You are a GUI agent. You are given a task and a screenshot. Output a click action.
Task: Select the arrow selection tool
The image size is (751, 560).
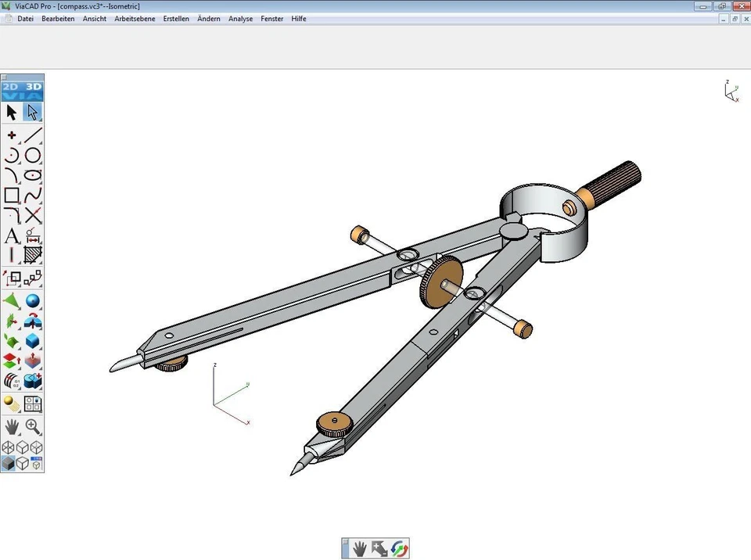(11, 112)
